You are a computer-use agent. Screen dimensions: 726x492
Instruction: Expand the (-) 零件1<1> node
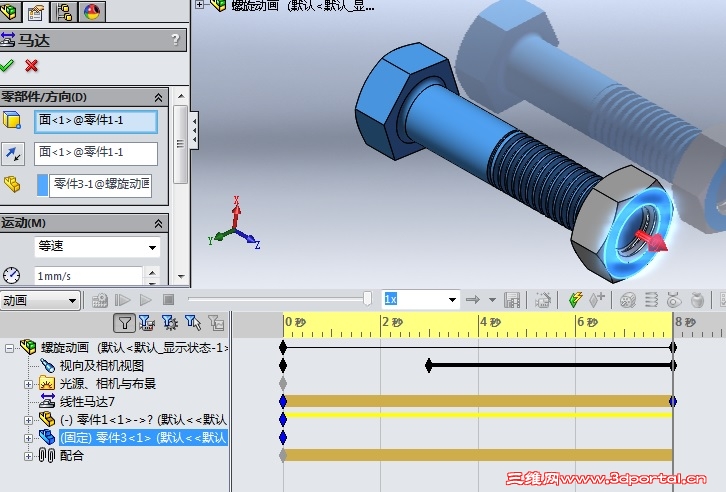(28, 420)
